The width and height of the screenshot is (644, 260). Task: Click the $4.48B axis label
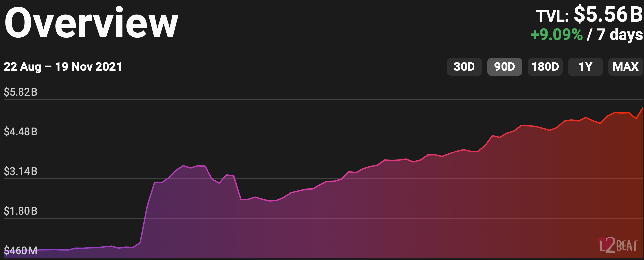[20, 132]
